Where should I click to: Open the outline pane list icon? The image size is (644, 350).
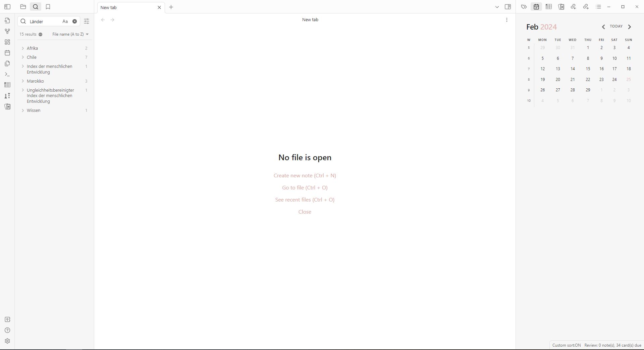click(598, 7)
